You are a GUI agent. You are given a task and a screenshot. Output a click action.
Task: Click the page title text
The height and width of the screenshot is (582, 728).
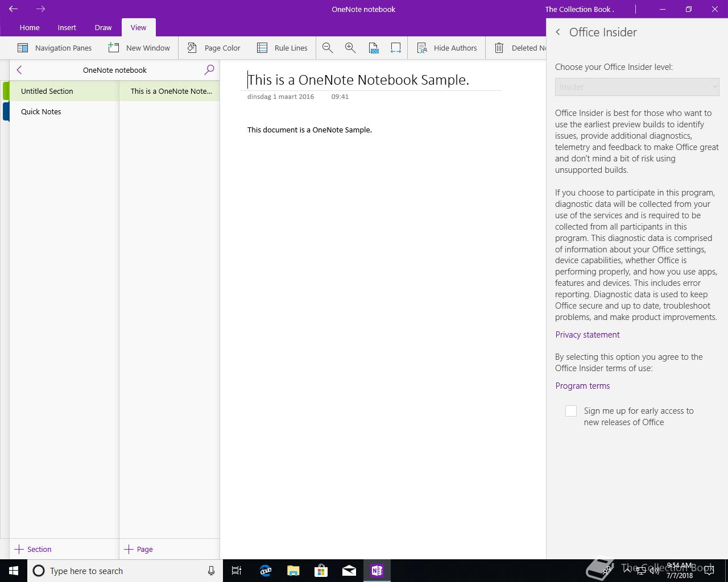coord(358,80)
